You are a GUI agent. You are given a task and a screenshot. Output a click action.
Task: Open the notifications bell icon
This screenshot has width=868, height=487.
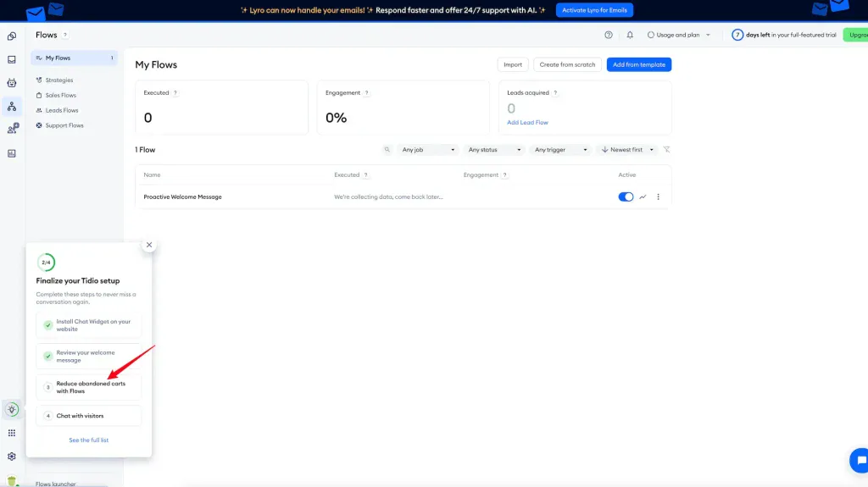coord(630,35)
